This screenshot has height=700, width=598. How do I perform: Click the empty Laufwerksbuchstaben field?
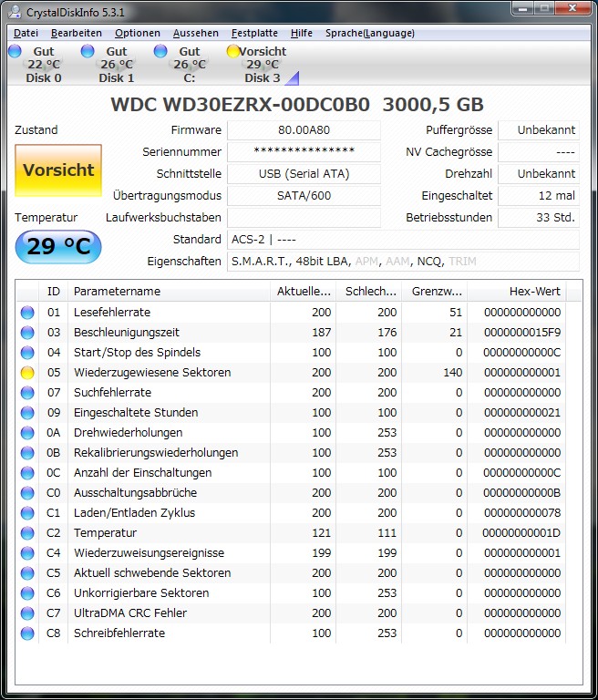(304, 218)
